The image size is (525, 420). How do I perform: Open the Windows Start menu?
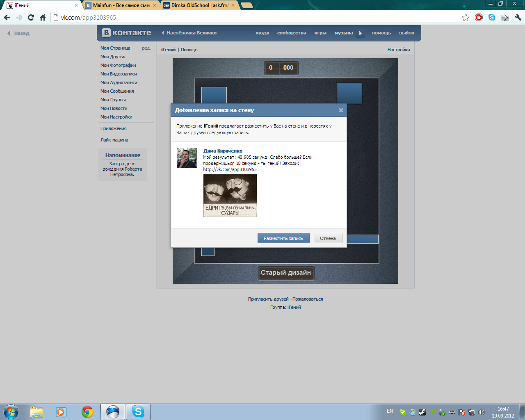(11, 412)
